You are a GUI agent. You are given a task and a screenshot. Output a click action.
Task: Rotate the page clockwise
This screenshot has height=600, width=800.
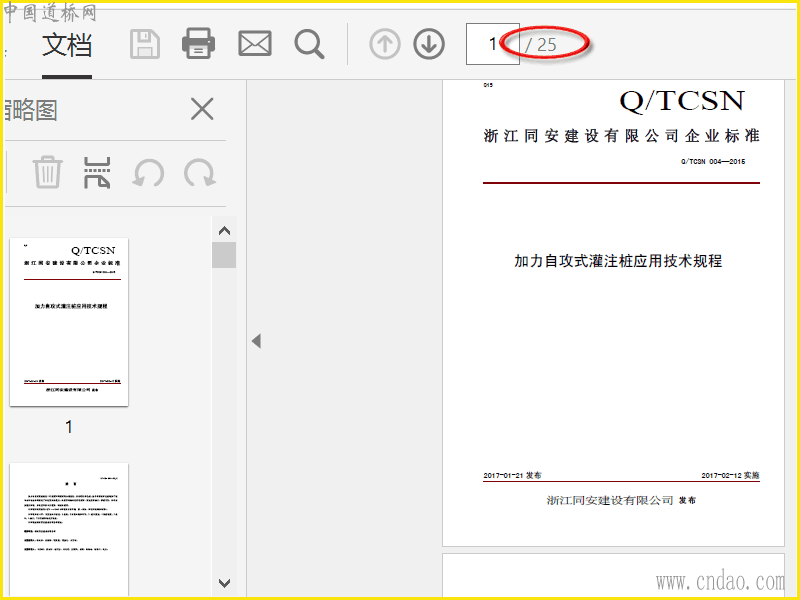[x=200, y=172]
